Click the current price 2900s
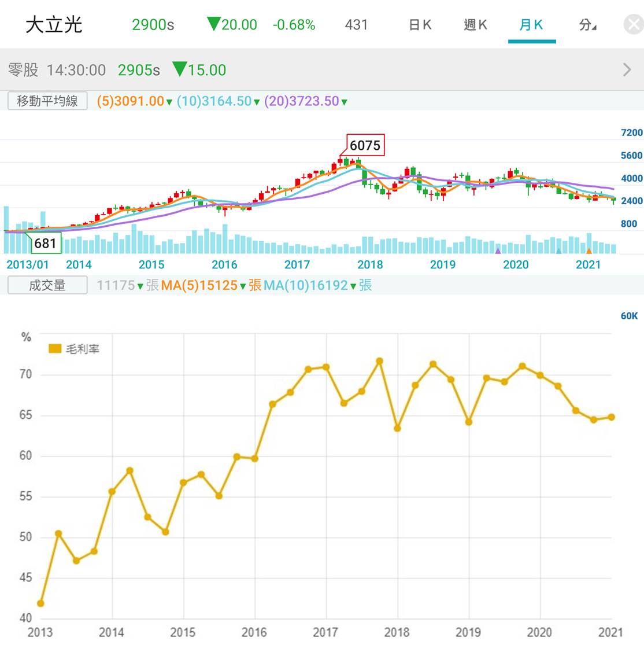Viewport: 644px width, 652px height. [x=153, y=25]
